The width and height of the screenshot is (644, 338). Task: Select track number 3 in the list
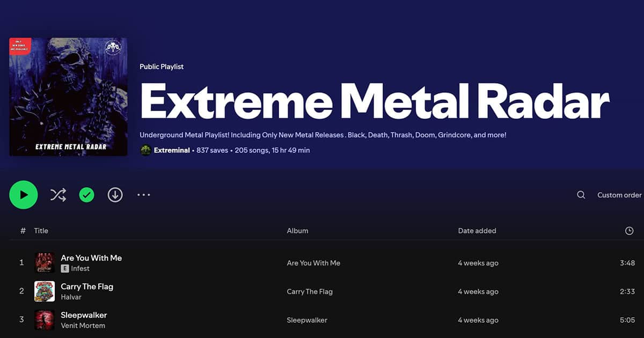pyautogui.click(x=21, y=320)
